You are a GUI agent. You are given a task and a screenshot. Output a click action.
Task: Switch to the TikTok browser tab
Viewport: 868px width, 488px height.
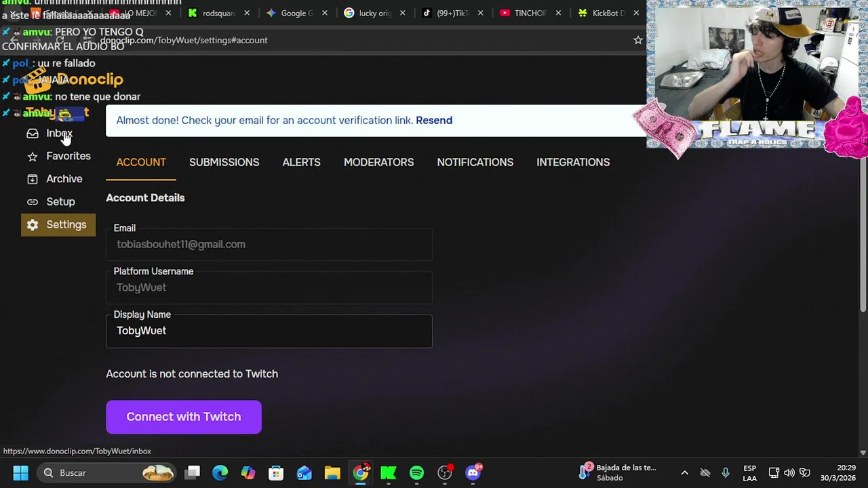[x=453, y=13]
